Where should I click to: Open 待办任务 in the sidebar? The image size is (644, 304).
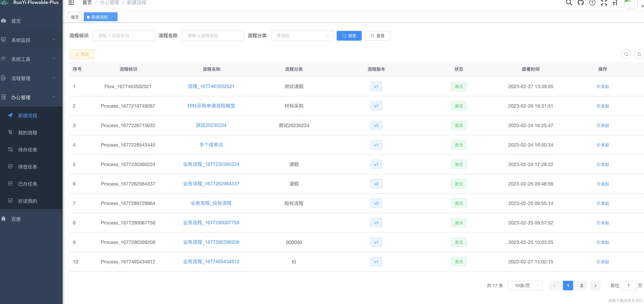(27, 150)
